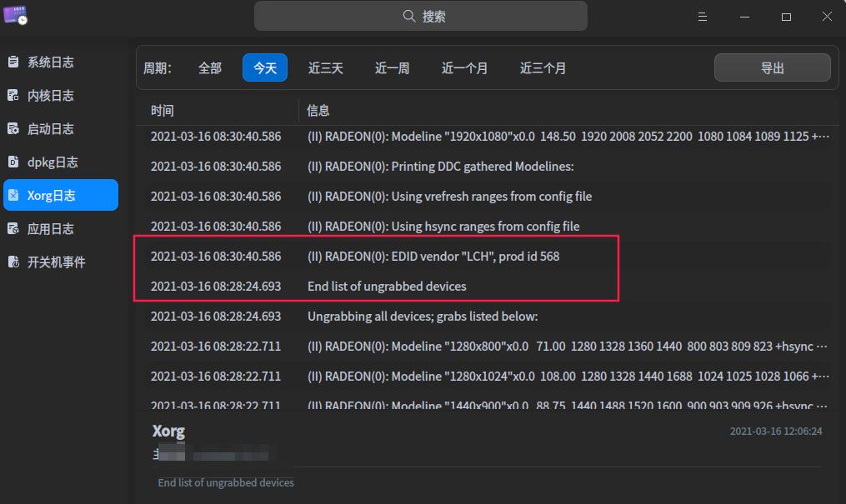Click the Xorg title in detail pane
Screen dimensions: 846x504
168,431
